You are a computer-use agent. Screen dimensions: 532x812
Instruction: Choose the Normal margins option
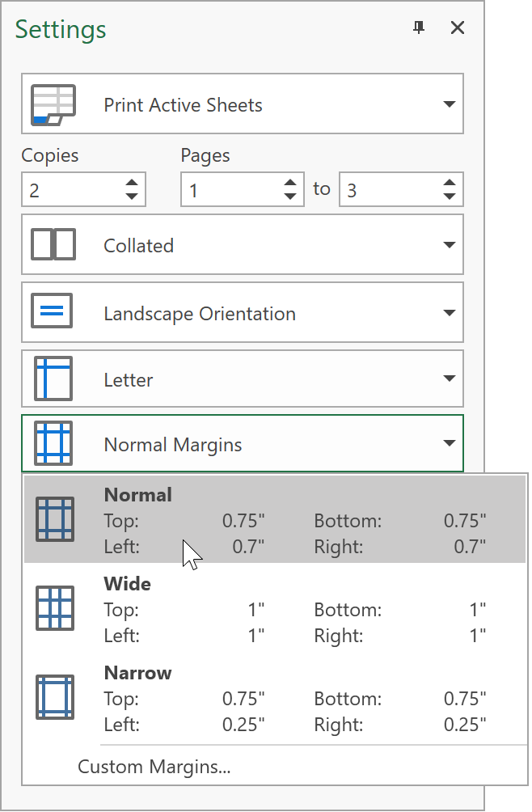(275, 519)
